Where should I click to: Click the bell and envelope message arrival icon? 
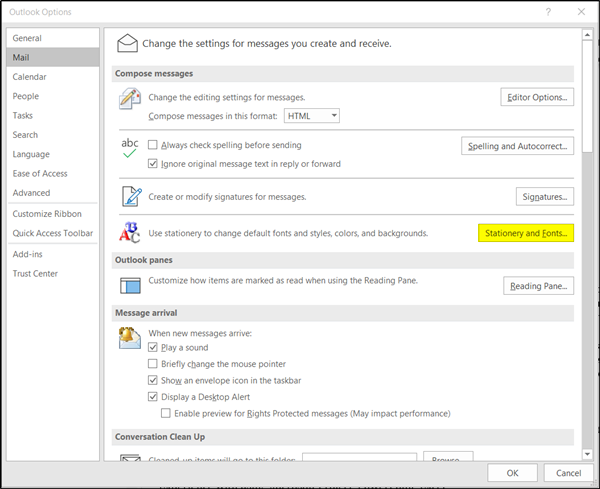pyautogui.click(x=129, y=338)
